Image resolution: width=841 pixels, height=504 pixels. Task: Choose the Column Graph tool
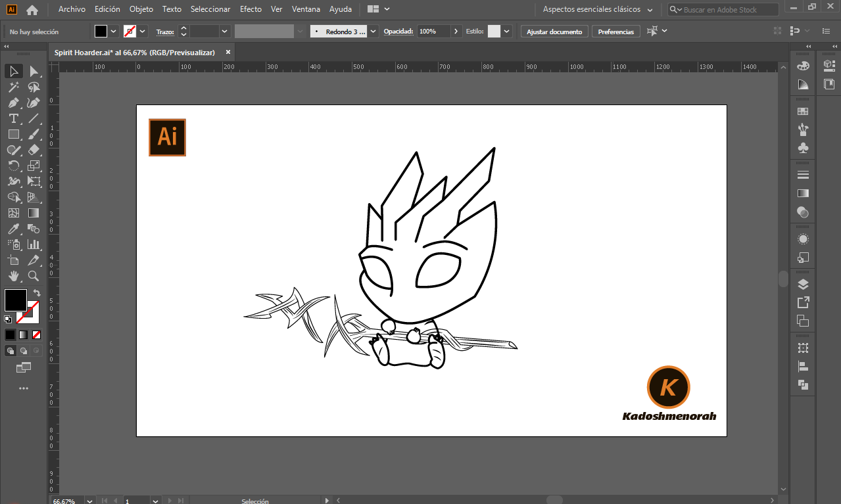click(34, 244)
